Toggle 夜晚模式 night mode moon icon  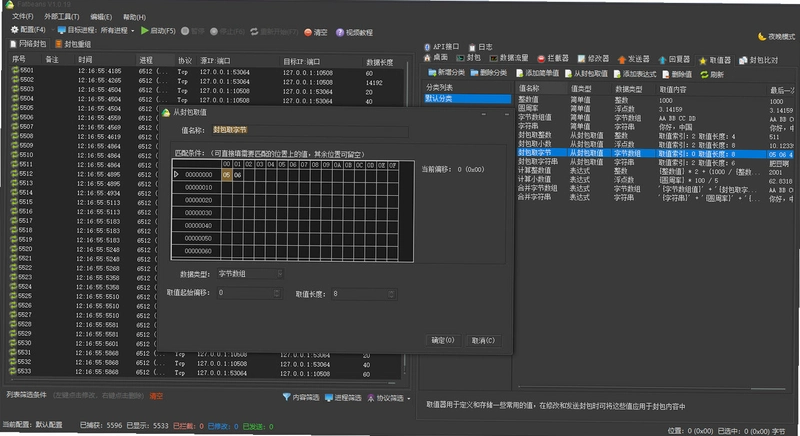coord(762,36)
